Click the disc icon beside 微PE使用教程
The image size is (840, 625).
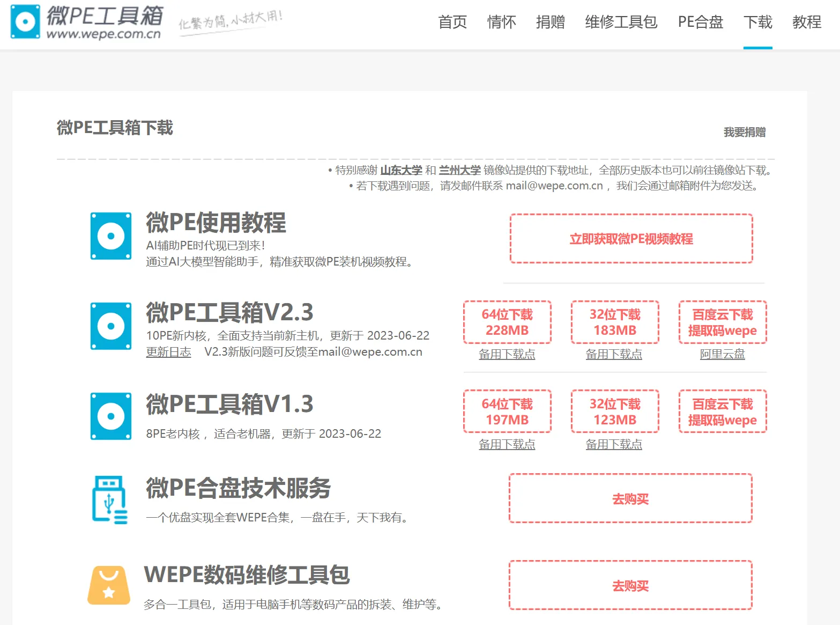(x=111, y=236)
